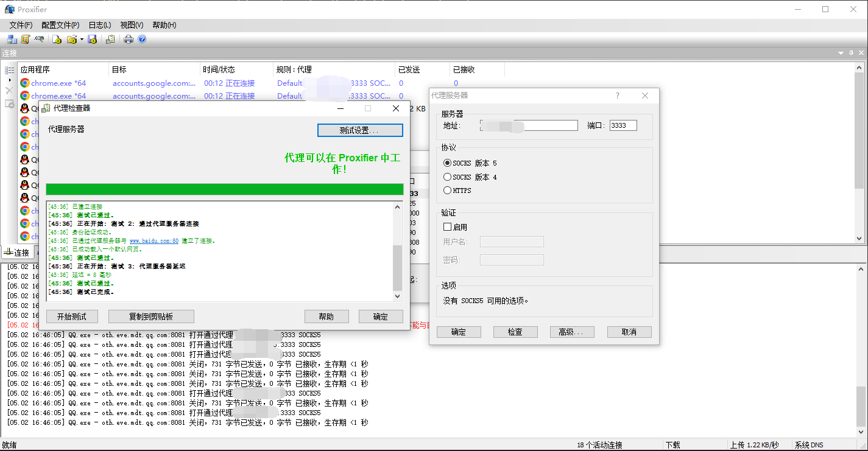
Task: Open 配置文件(P) menu
Action: pos(60,25)
